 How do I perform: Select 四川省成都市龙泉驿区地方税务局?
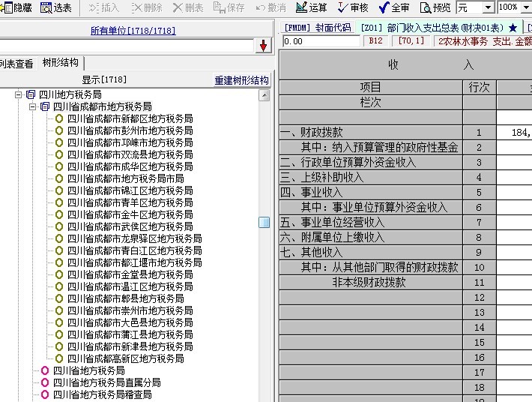134,238
